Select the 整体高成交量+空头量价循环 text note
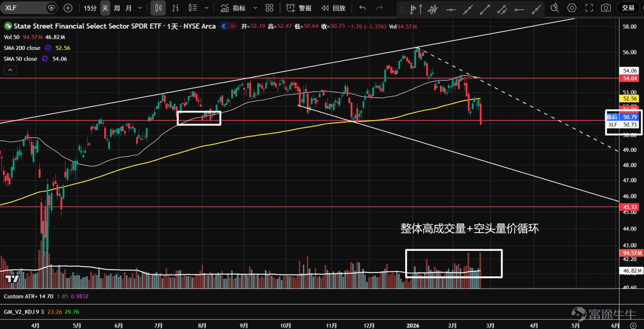This screenshot has width=644, height=329. pyautogui.click(x=469, y=228)
